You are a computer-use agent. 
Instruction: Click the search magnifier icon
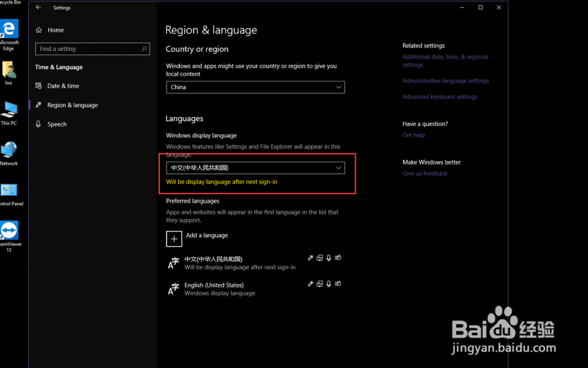144,49
